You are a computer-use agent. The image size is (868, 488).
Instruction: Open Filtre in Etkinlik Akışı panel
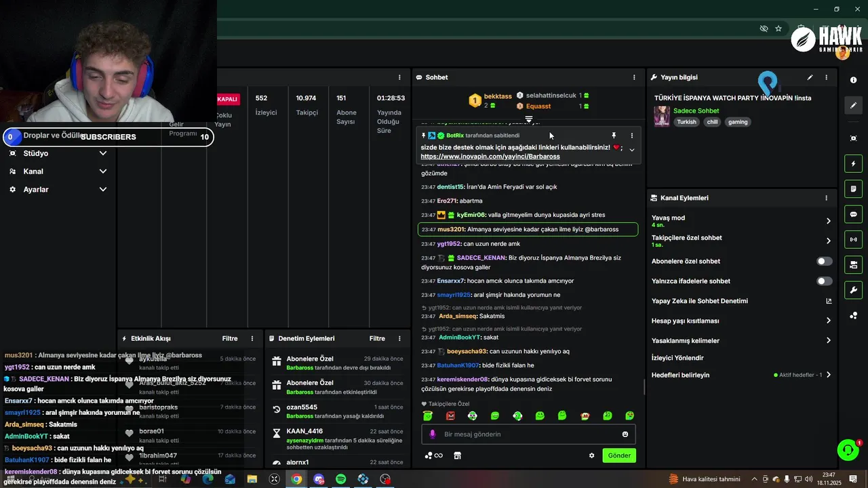[x=230, y=338]
